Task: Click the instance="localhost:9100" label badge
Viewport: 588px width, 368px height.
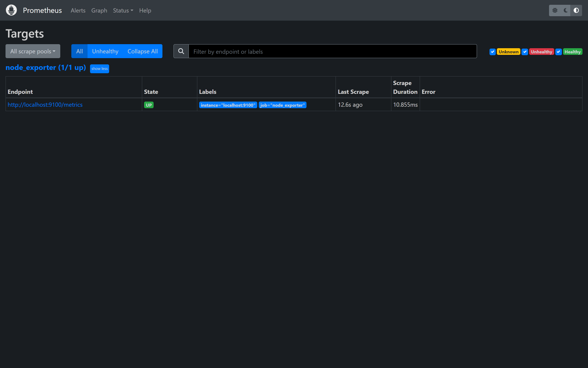Action: 228,105
